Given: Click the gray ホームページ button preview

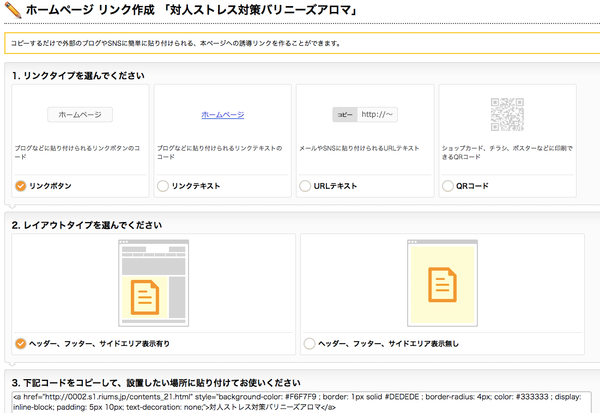Looking at the screenshot, I should click(80, 114).
